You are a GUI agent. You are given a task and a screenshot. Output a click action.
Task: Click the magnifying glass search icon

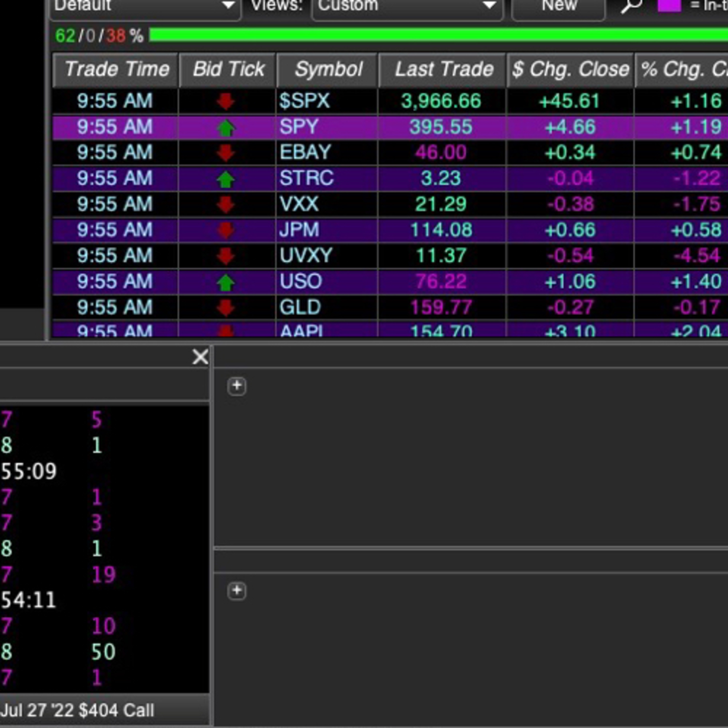pyautogui.click(x=631, y=6)
